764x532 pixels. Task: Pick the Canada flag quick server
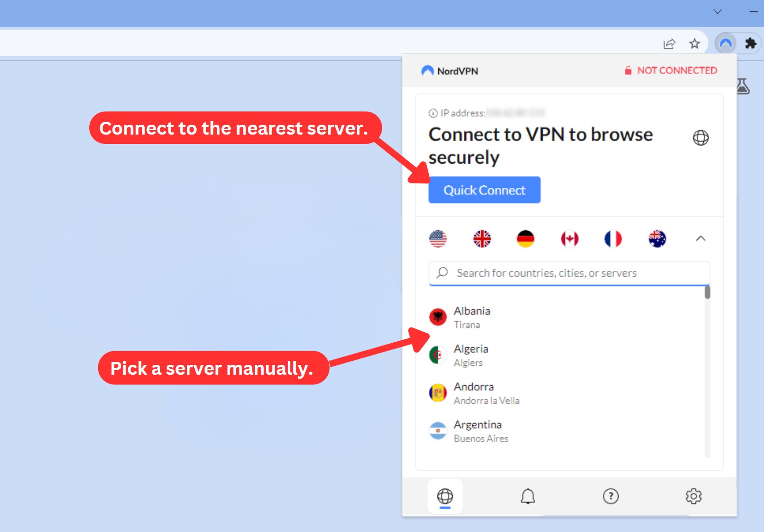pyautogui.click(x=569, y=239)
